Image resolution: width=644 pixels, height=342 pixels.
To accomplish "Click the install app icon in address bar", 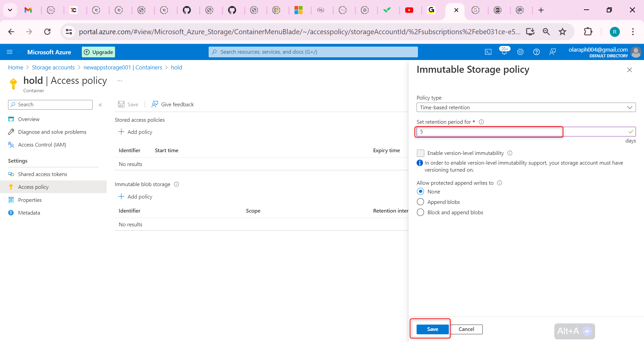I will [530, 32].
